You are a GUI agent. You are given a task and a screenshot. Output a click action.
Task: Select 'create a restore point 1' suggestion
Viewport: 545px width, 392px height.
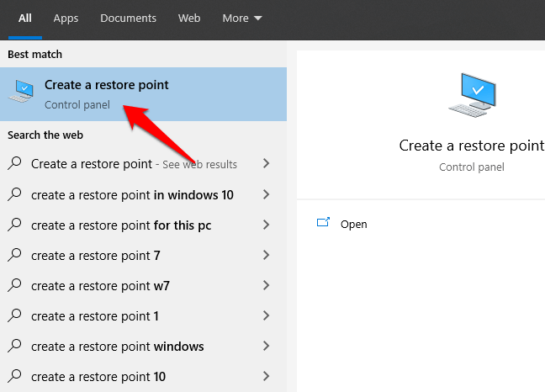pos(94,315)
